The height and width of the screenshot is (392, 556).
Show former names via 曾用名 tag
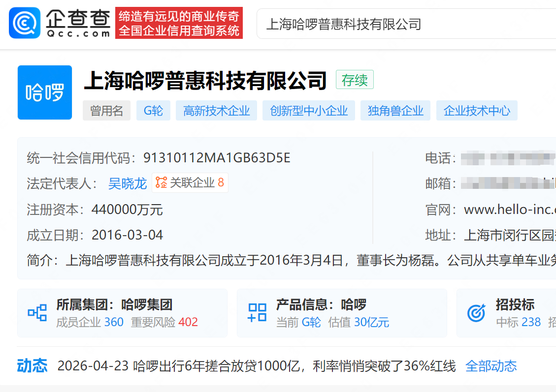tap(106, 111)
